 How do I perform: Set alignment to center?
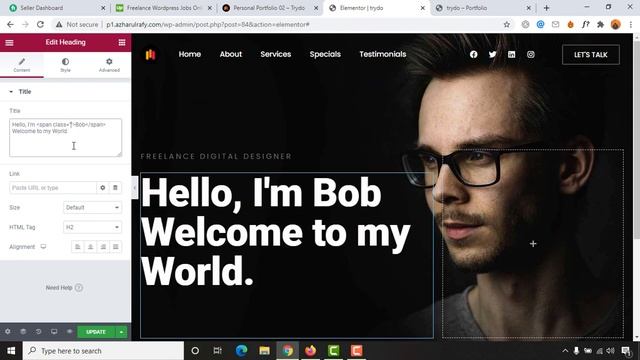[x=90, y=247]
